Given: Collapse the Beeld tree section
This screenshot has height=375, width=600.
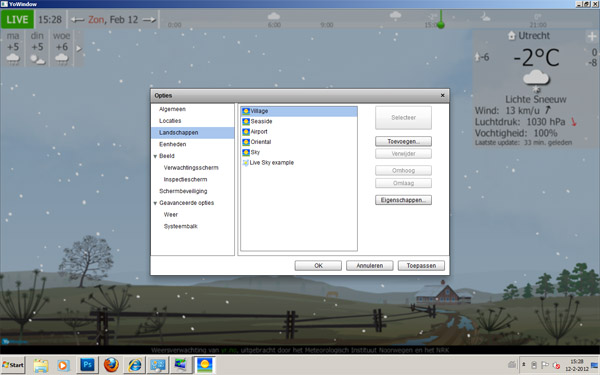Looking at the screenshot, I should tap(155, 156).
